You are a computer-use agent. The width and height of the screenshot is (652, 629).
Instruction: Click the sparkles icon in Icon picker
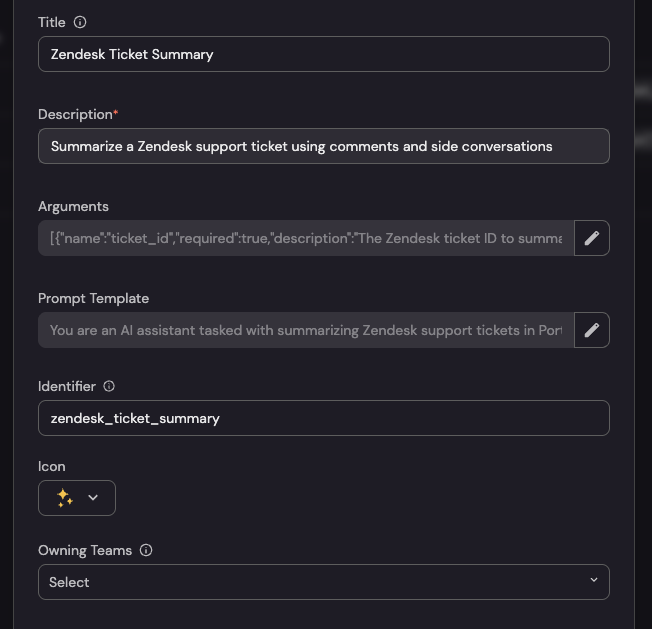click(65, 498)
